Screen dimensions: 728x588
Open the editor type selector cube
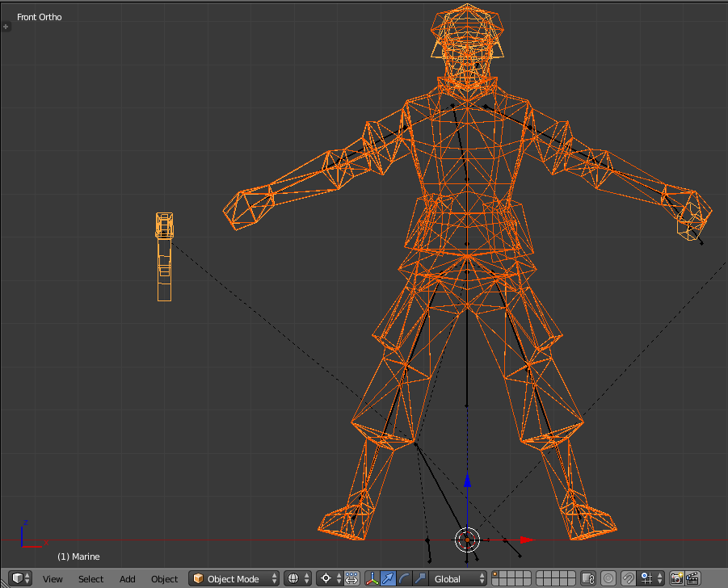(20, 579)
